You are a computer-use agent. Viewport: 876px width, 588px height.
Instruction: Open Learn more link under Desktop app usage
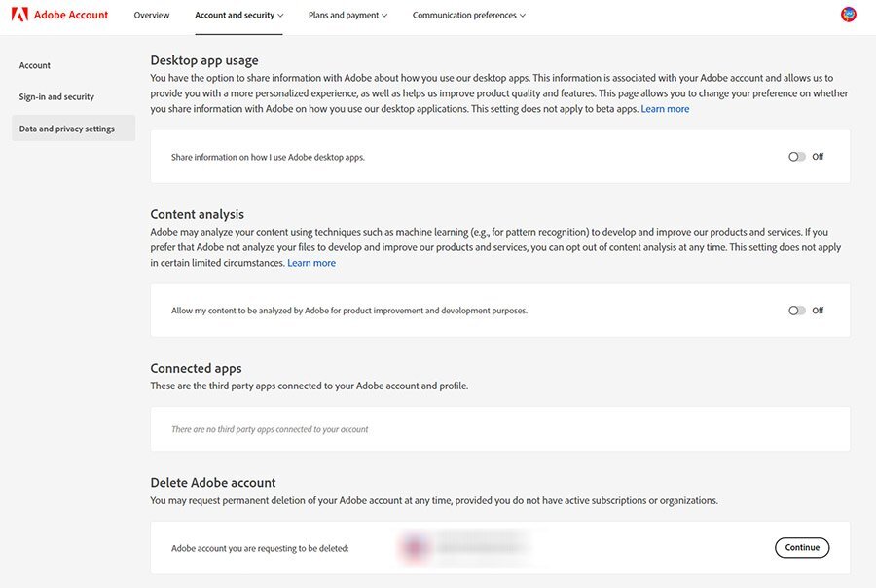tap(665, 109)
